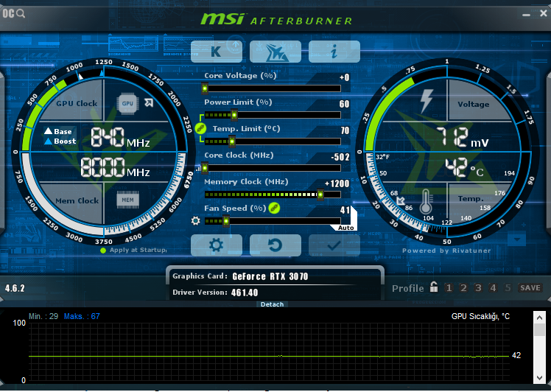
Task: Click the Min. : 29 graph label
Action: pos(43,316)
